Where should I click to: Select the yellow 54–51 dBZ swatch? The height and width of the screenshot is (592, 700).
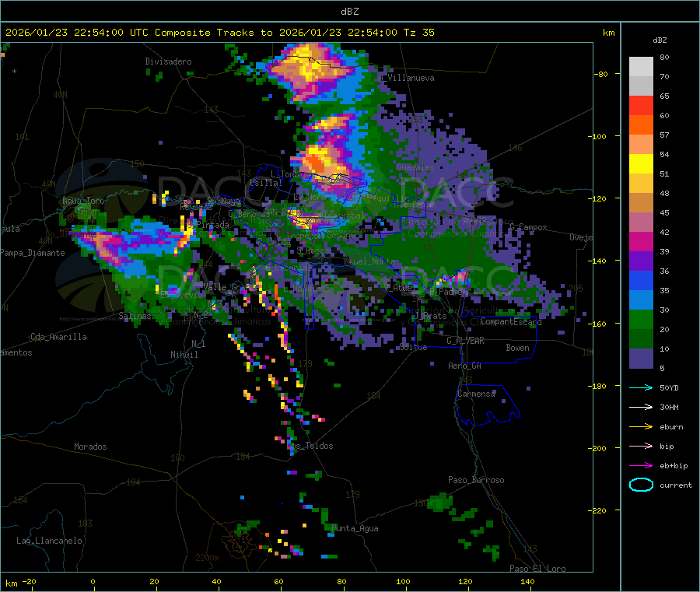(641, 164)
